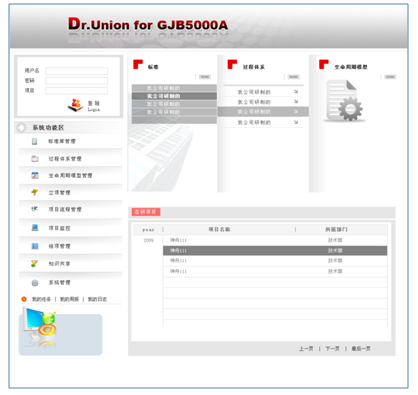
Task: Collapse the 系统功能区 arrow header
Action: pos(21,127)
